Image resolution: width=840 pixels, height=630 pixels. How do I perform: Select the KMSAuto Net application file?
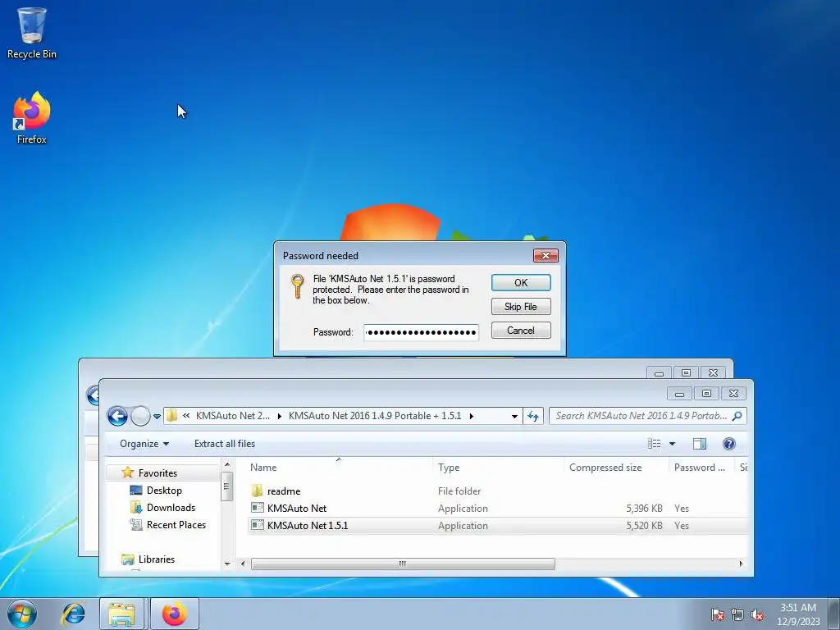click(297, 509)
